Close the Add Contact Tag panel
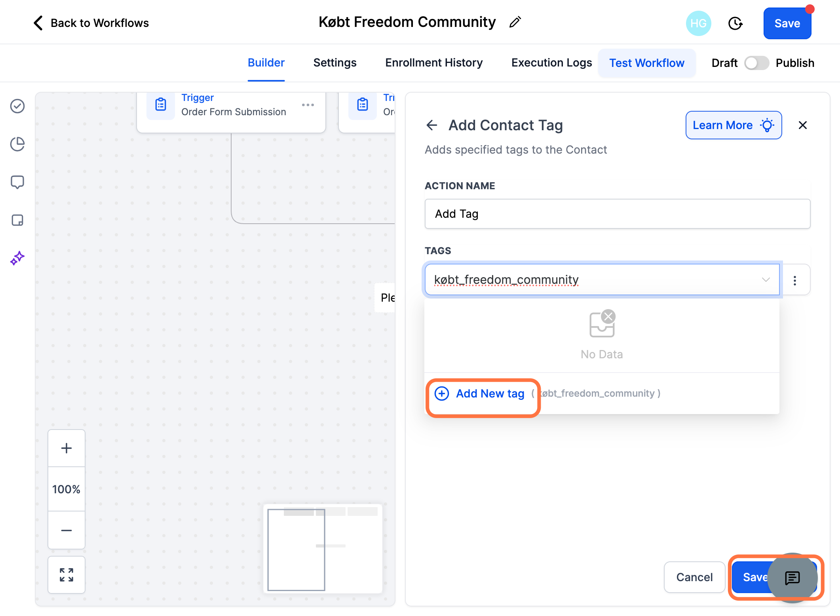 [803, 125]
